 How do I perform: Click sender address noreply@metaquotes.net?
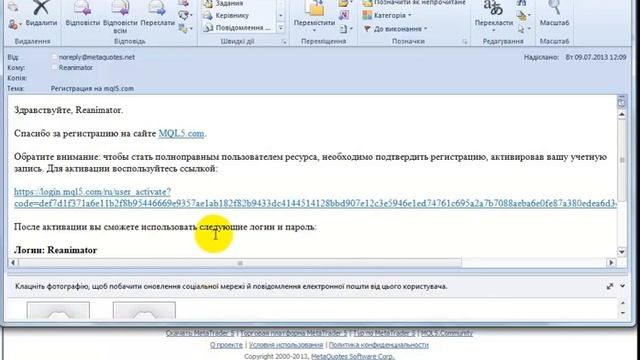pos(97,57)
